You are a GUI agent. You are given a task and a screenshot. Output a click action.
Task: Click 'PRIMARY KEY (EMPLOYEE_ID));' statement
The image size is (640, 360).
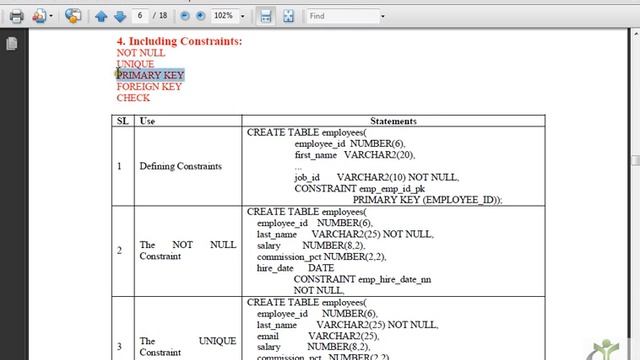(427, 200)
